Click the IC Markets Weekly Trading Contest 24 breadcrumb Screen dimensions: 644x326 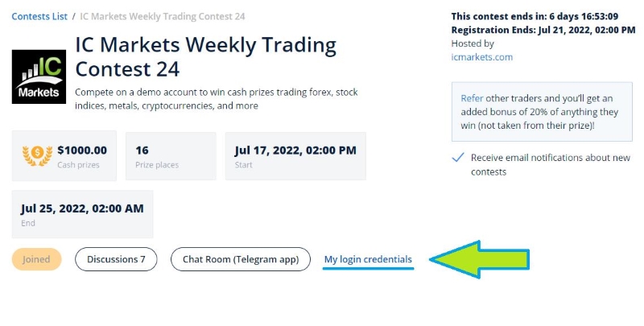coord(163,16)
